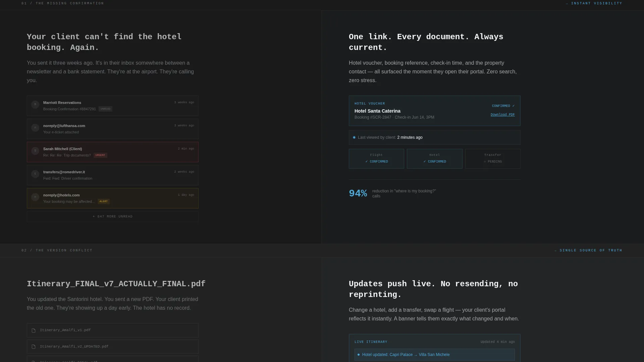Click file icon beside Itinerary_Amalfi_v2_UPDATED.pdf

(x=34, y=347)
